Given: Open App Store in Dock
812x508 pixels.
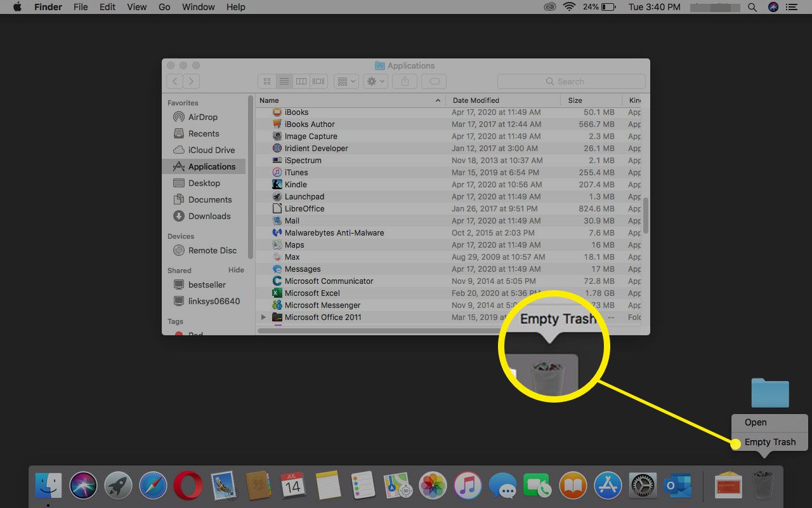Looking at the screenshot, I should (x=608, y=486).
